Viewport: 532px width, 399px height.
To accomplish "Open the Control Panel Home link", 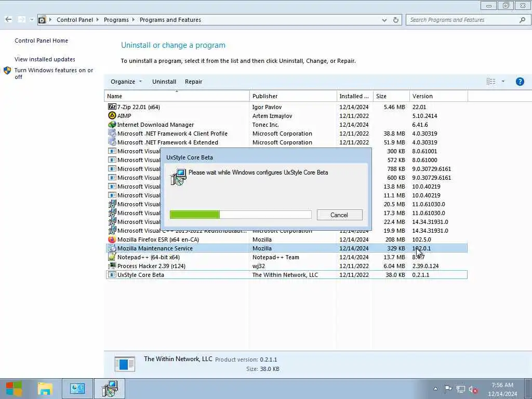I will (x=42, y=41).
